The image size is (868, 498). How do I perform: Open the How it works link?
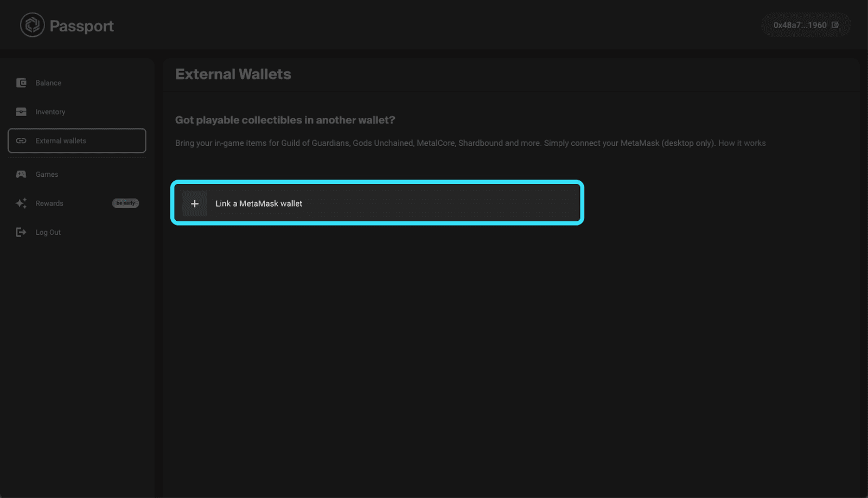(742, 143)
